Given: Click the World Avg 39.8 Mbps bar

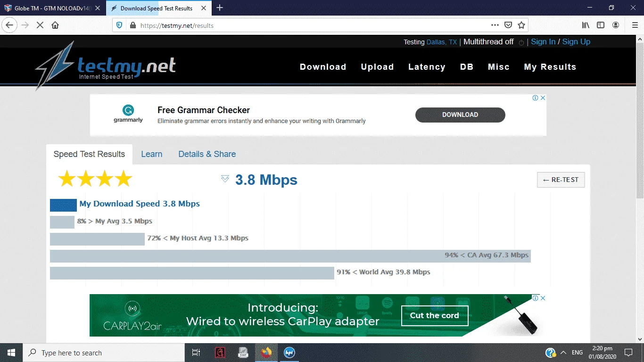Looking at the screenshot, I should [192, 273].
